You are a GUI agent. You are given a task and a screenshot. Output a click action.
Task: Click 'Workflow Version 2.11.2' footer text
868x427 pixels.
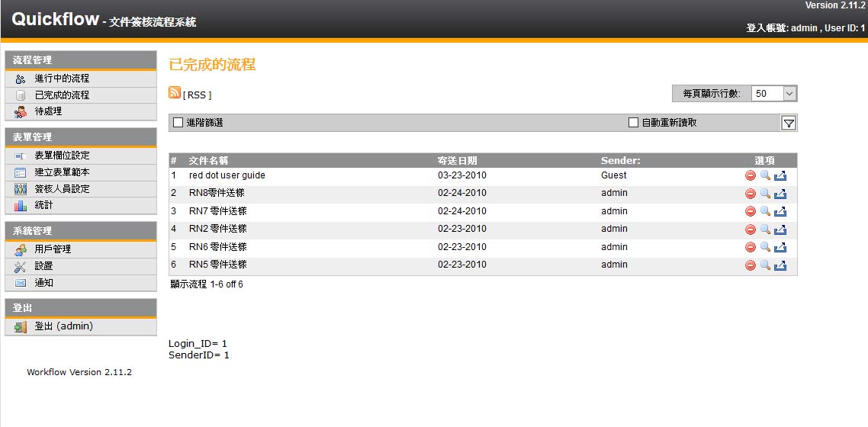tap(79, 372)
